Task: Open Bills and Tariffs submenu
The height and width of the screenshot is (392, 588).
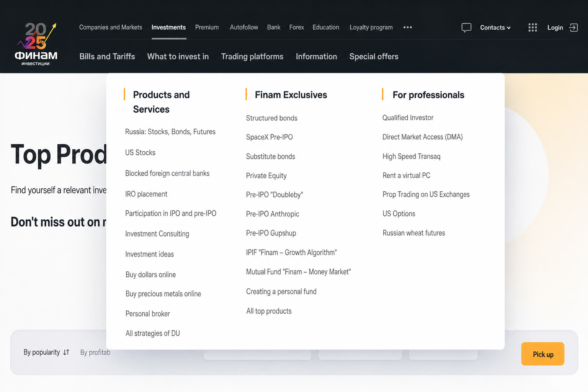Action: point(107,56)
